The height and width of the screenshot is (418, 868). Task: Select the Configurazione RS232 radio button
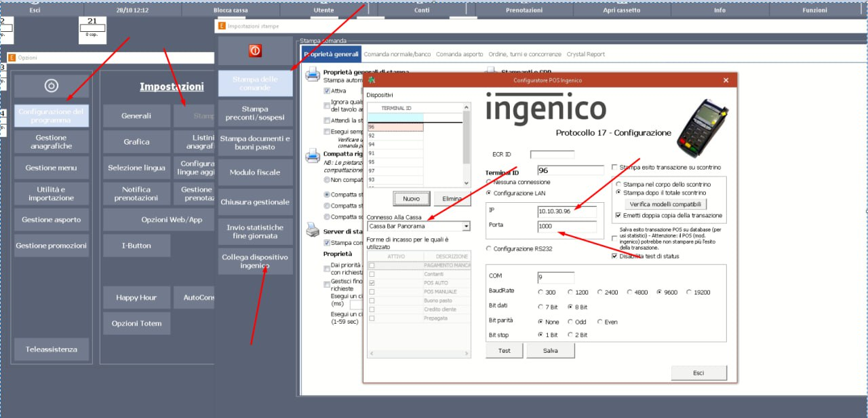click(490, 249)
